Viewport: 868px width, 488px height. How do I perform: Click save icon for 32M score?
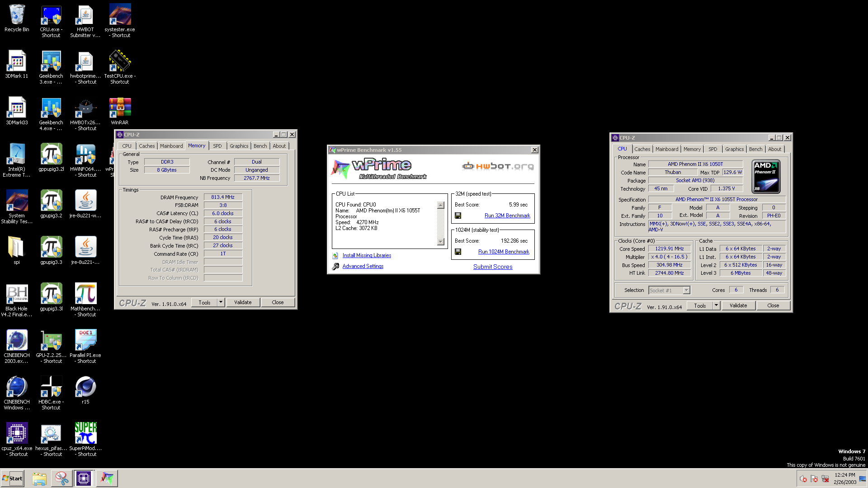tap(458, 216)
